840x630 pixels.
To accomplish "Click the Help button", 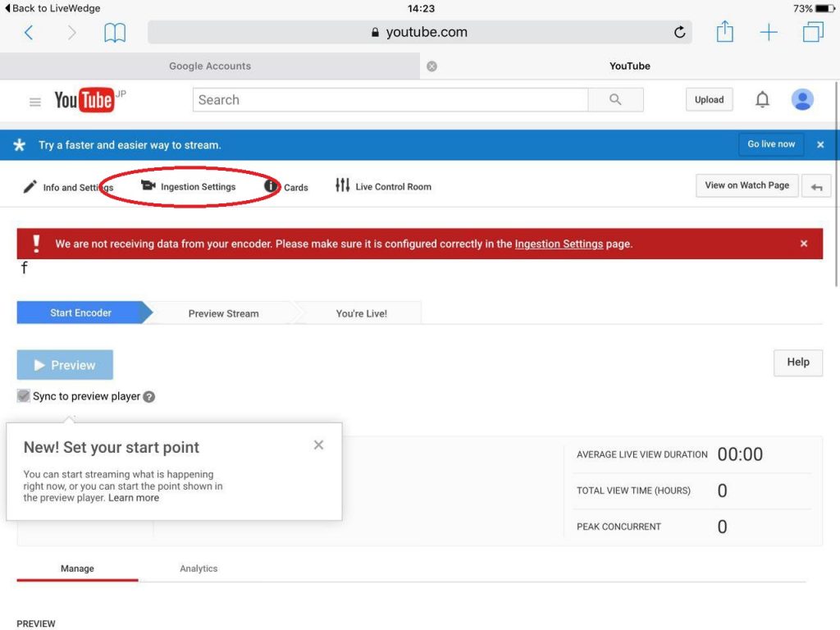I will (x=797, y=362).
